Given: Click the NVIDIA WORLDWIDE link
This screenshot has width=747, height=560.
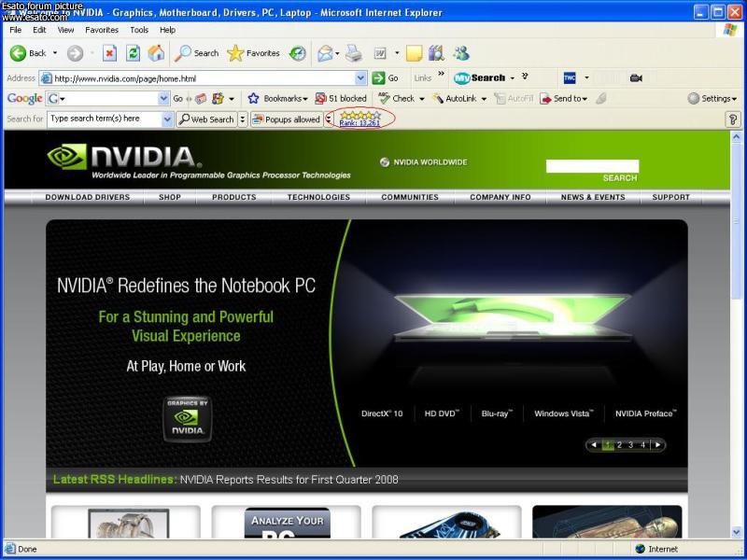Looking at the screenshot, I should click(x=424, y=162).
